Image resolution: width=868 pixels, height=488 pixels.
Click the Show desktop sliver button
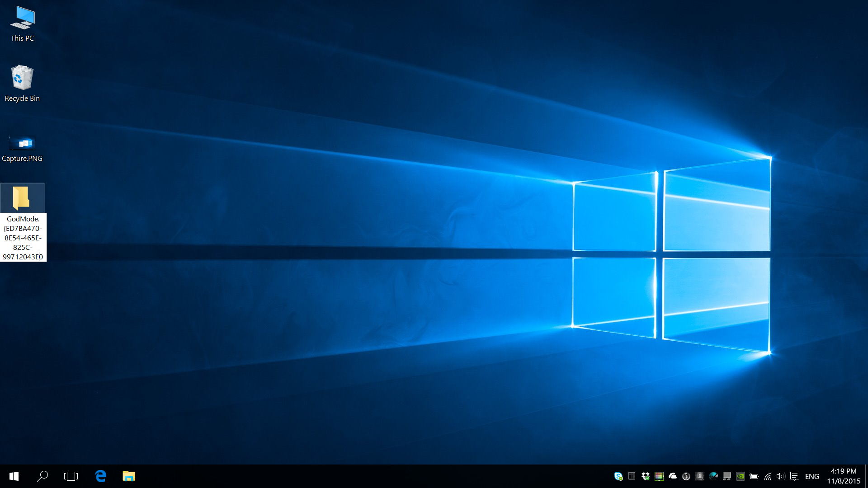866,476
